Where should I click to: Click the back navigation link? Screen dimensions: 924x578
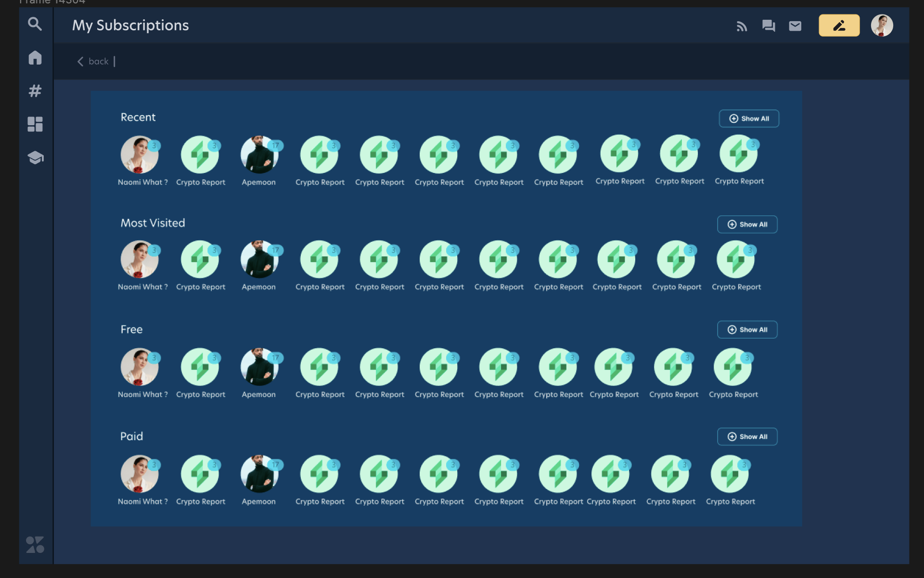[94, 61]
